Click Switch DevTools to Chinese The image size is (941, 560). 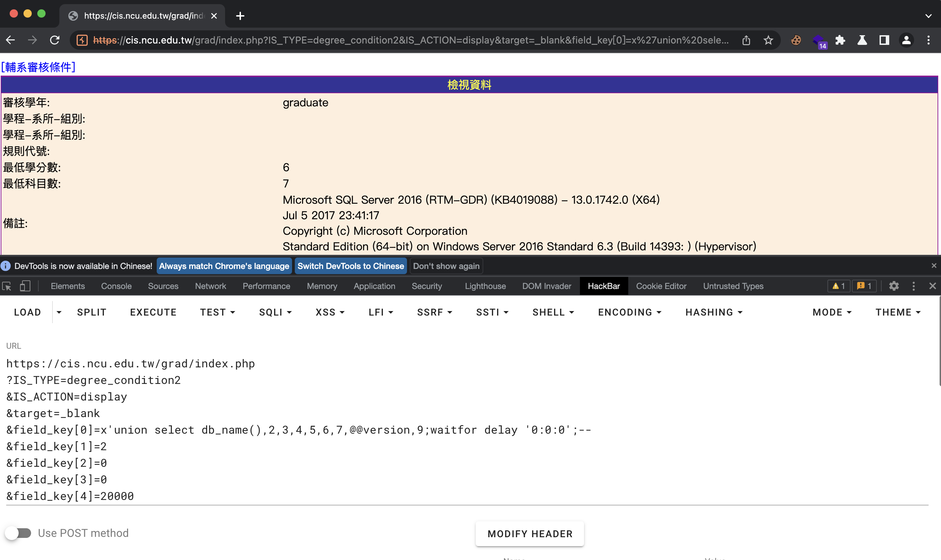pos(350,266)
